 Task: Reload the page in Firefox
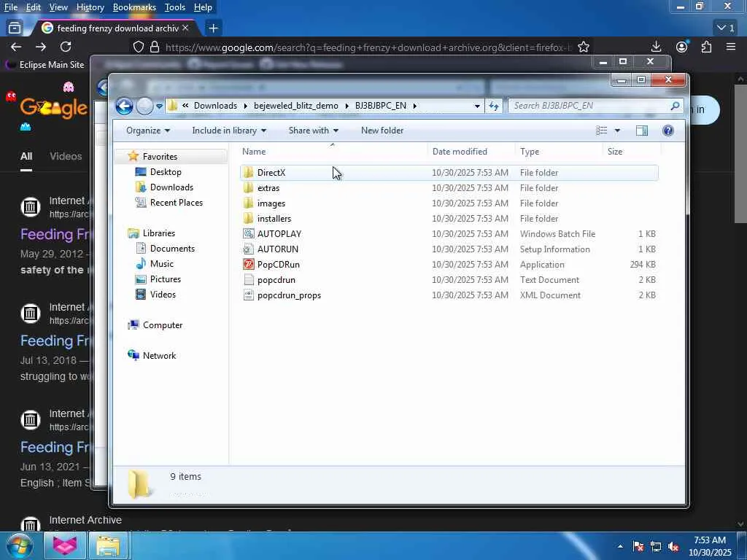(66, 47)
